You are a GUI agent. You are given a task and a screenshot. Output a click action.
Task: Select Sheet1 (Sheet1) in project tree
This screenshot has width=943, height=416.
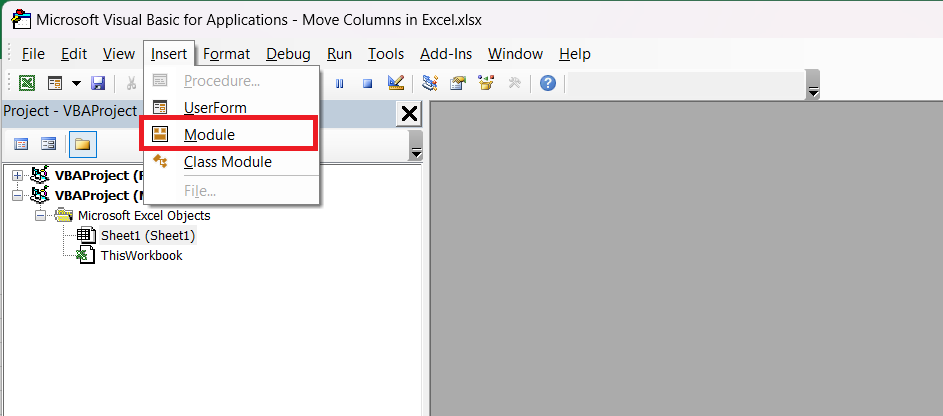click(148, 236)
